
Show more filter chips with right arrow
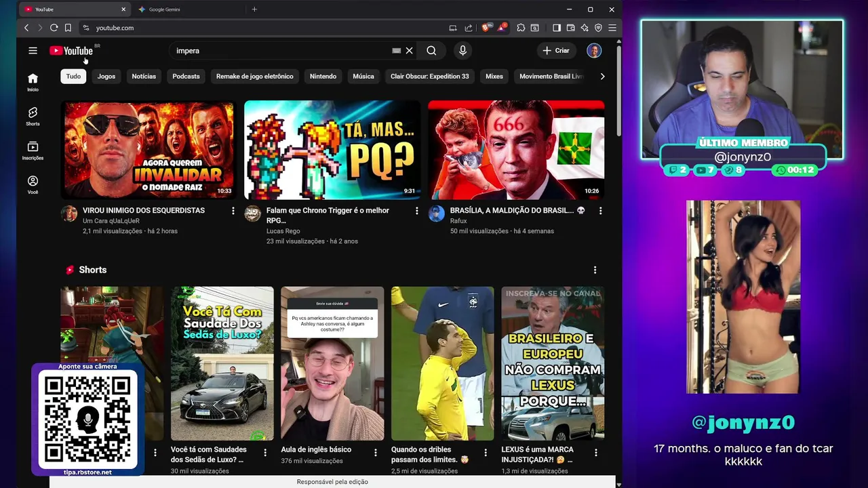click(x=602, y=77)
